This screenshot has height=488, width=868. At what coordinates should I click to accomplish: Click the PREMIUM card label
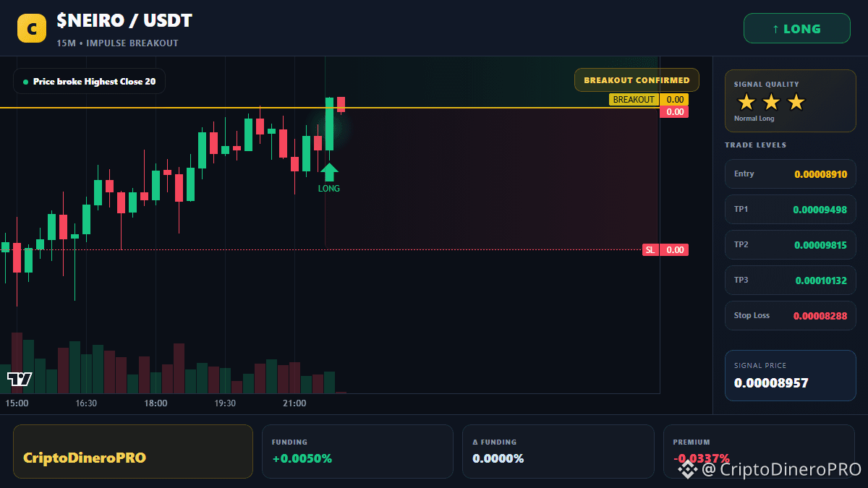pos(692,442)
